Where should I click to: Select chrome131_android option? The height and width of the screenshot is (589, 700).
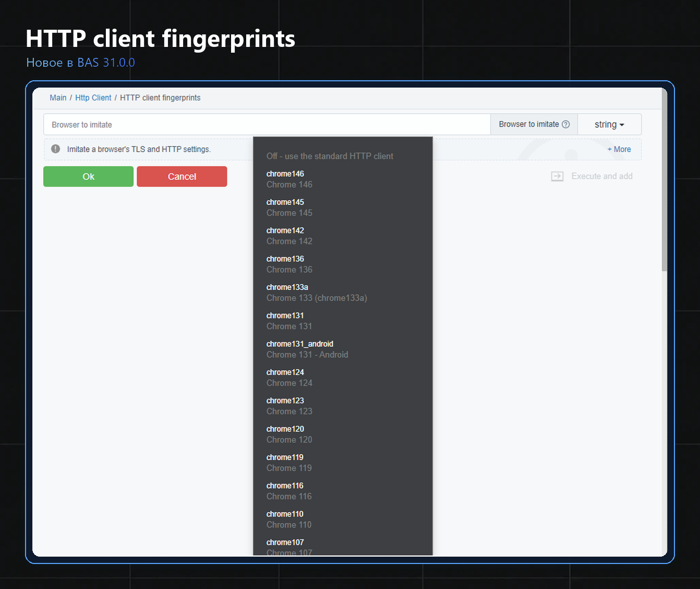pyautogui.click(x=343, y=349)
